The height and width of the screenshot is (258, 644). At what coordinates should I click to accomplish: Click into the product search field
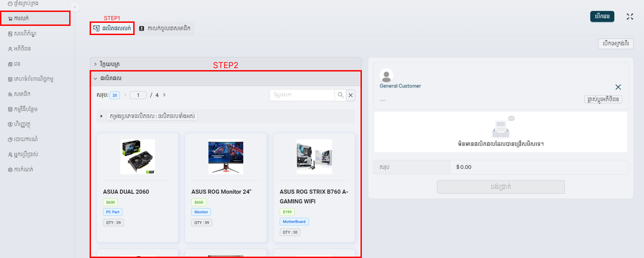point(302,95)
